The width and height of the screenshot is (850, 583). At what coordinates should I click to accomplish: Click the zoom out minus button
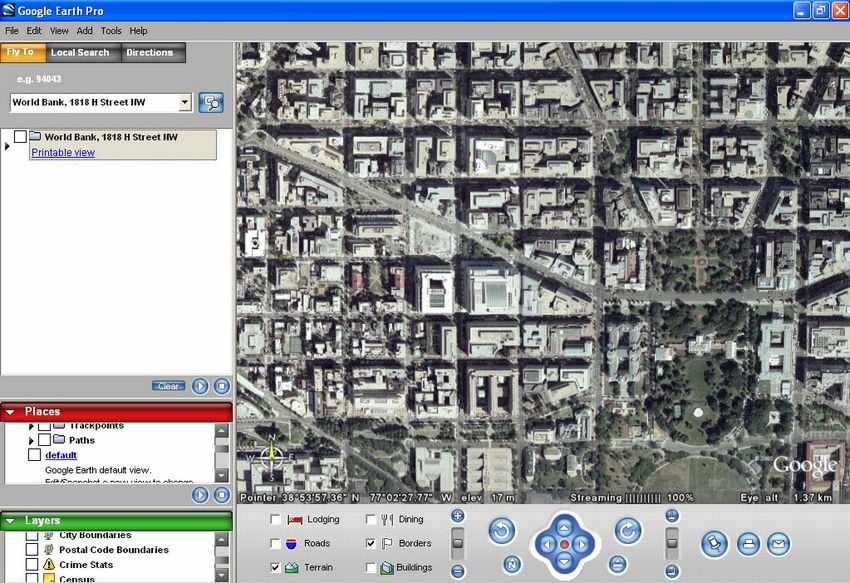click(x=458, y=571)
